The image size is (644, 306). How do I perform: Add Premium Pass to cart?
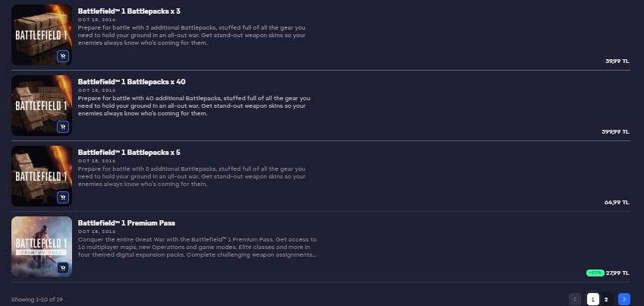(x=62, y=267)
